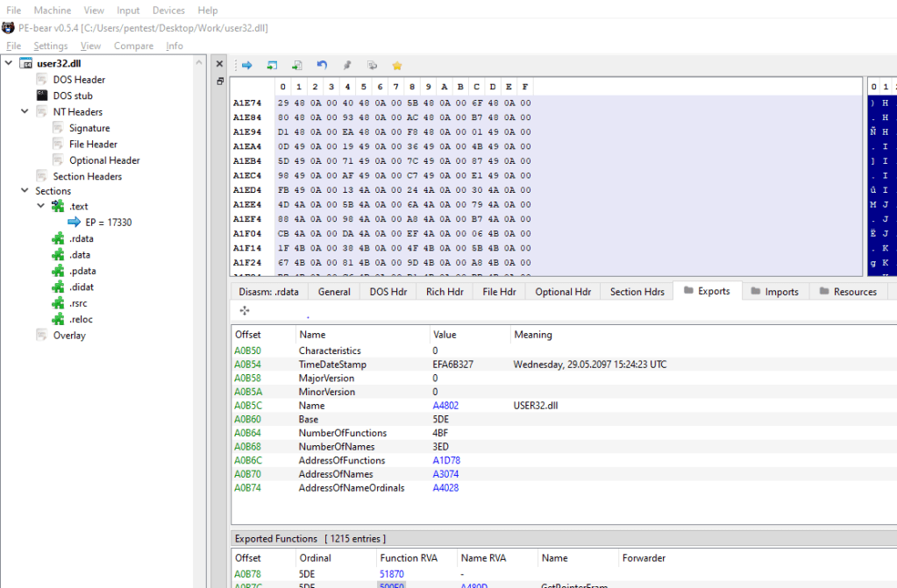Screen dimensions: 897x588
Task: Collapse the user32.dll tree root
Action: coord(9,63)
